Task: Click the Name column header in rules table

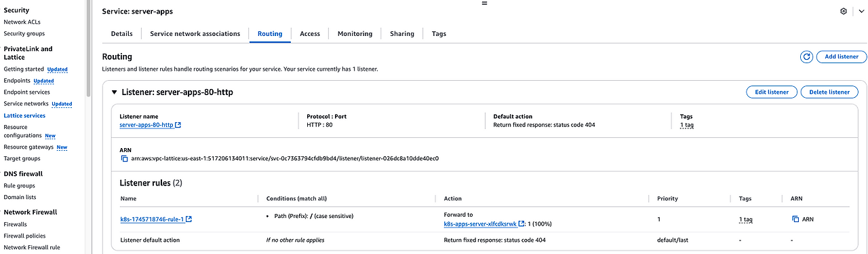Action: pyautogui.click(x=129, y=198)
